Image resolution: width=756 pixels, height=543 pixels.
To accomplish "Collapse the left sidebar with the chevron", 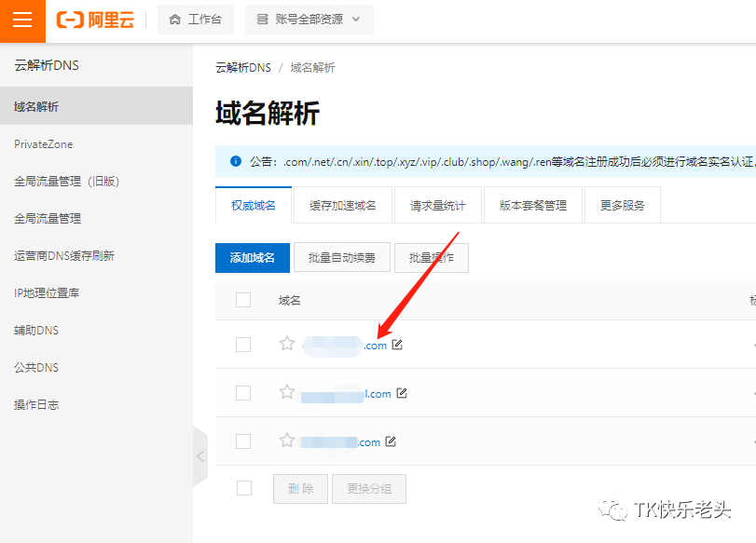I will (x=200, y=455).
